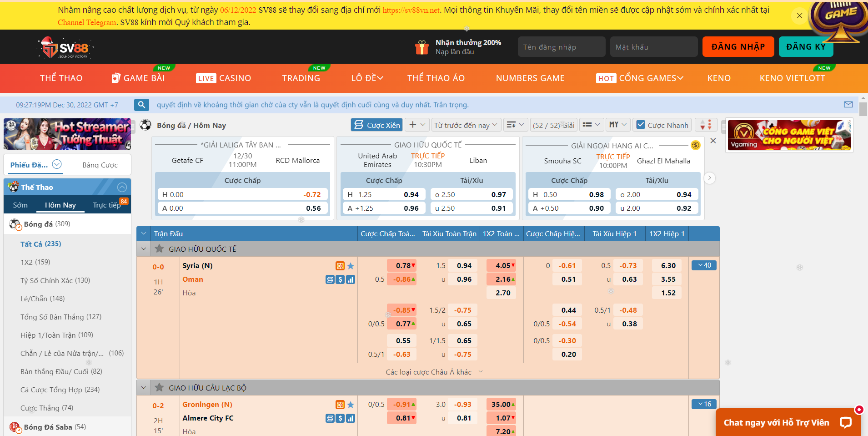The height and width of the screenshot is (436, 868).
Task: Open Lô Đề dropdown menu
Action: coord(367,78)
